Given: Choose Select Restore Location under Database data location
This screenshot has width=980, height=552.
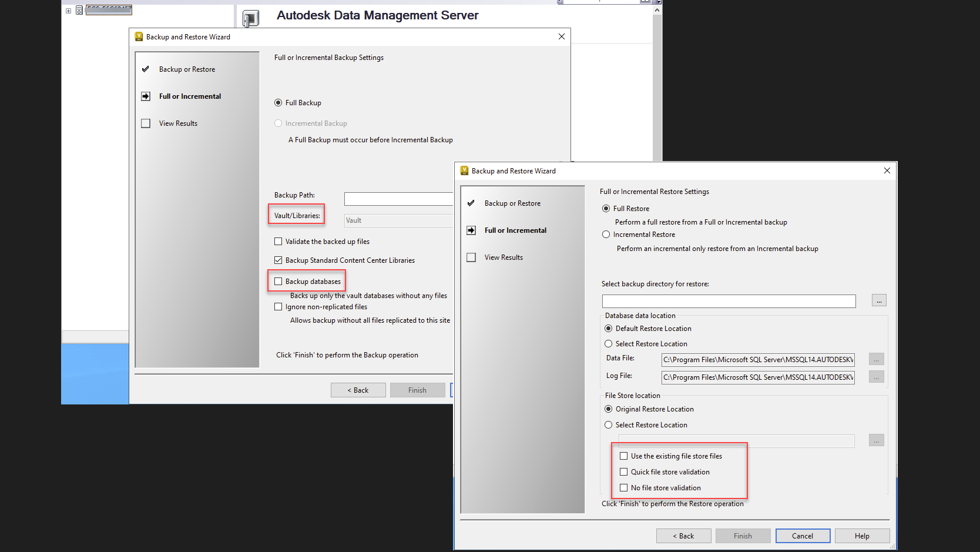Looking at the screenshot, I should [609, 344].
